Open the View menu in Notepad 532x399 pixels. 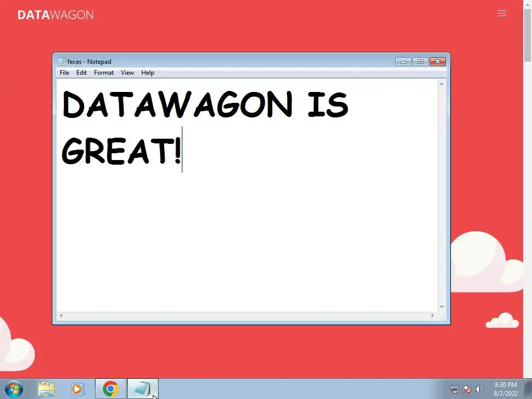(128, 73)
